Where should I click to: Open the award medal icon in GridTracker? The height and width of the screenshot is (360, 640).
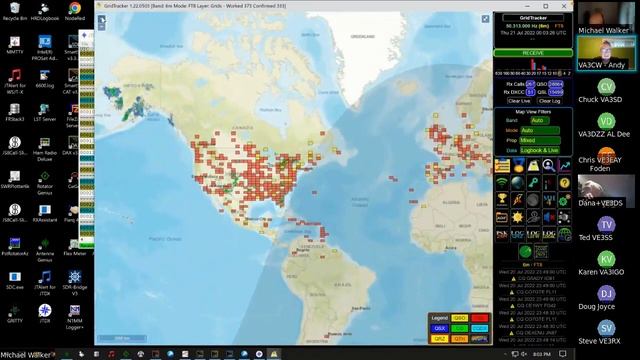[x=518, y=166]
